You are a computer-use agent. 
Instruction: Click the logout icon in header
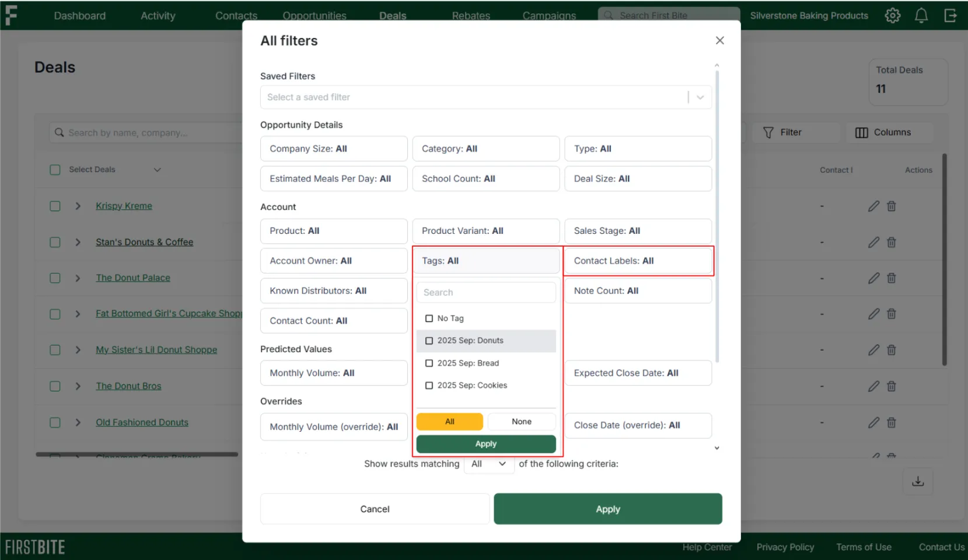click(x=950, y=16)
